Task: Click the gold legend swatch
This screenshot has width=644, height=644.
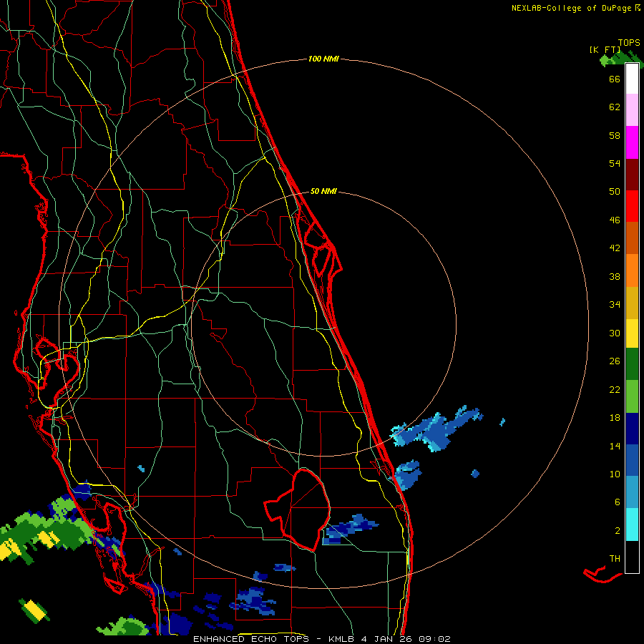Action: coord(632,303)
